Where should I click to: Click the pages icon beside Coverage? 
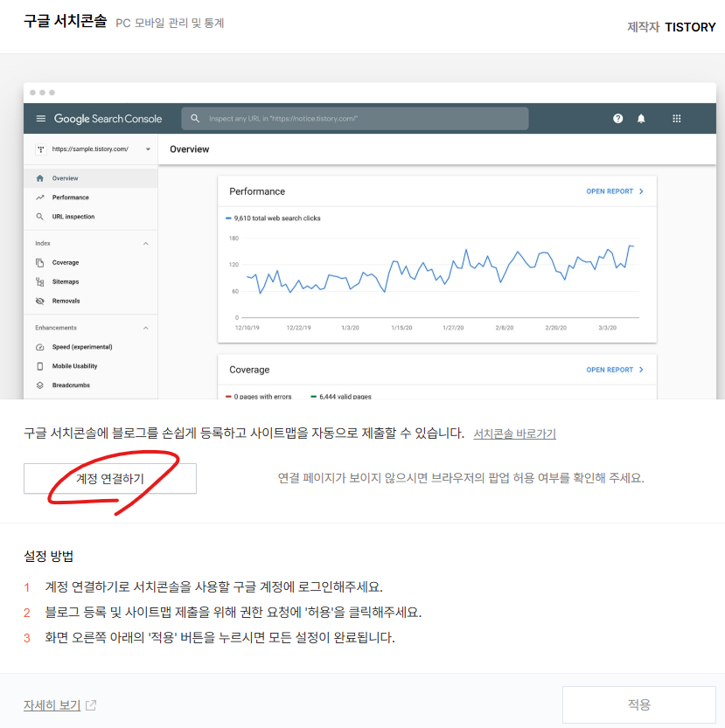[40, 262]
